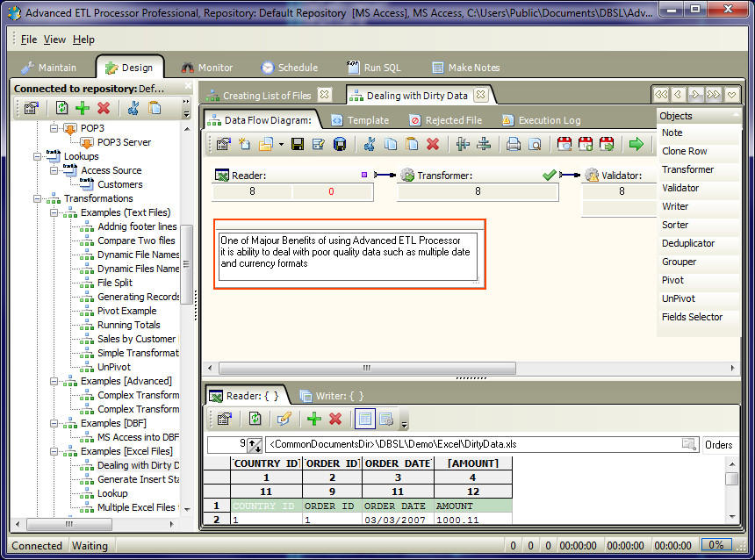
Task: Click the Copy icon in diagram toolbar
Action: tap(391, 144)
